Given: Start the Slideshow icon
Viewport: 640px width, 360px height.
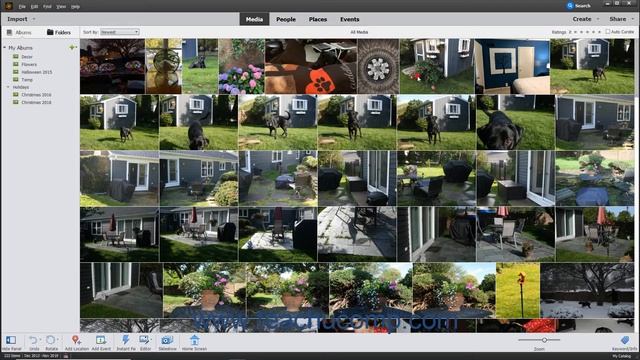Looking at the screenshot, I should pos(167,340).
